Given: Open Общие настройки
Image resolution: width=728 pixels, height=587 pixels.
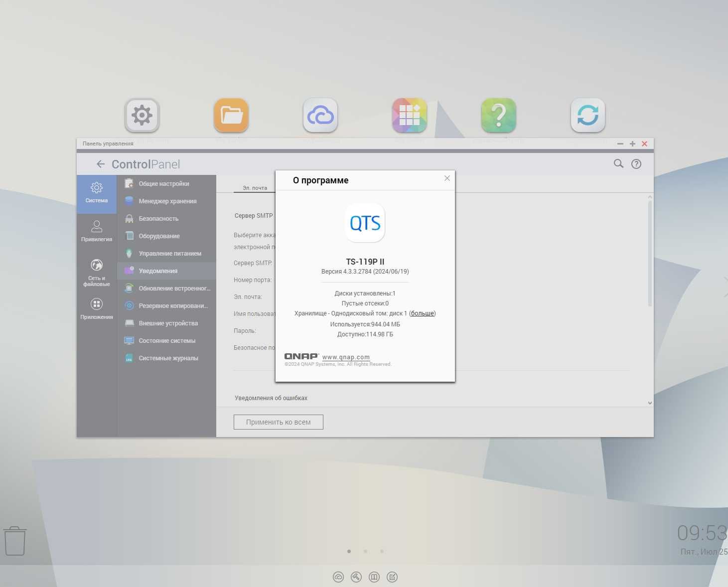Looking at the screenshot, I should pos(166,184).
